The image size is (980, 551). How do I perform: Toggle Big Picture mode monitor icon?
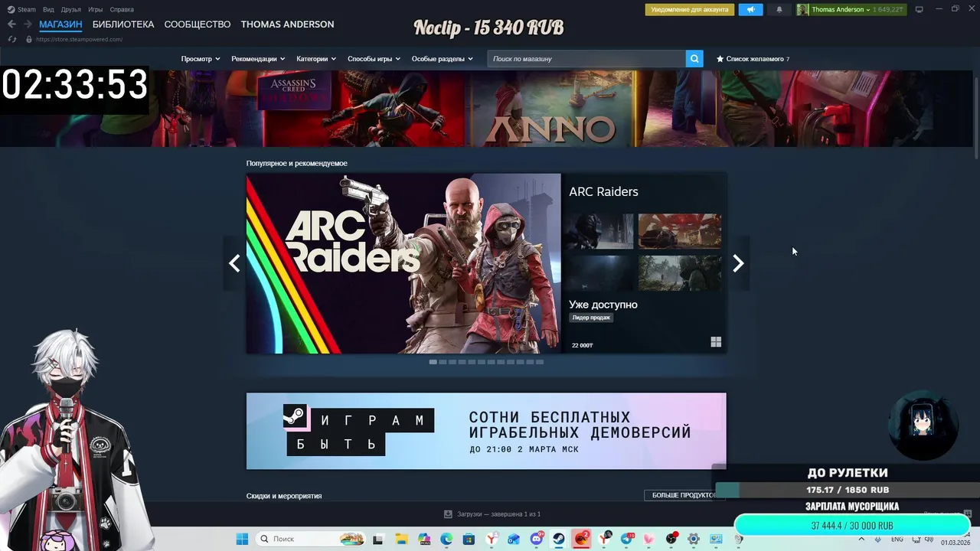coord(919,10)
